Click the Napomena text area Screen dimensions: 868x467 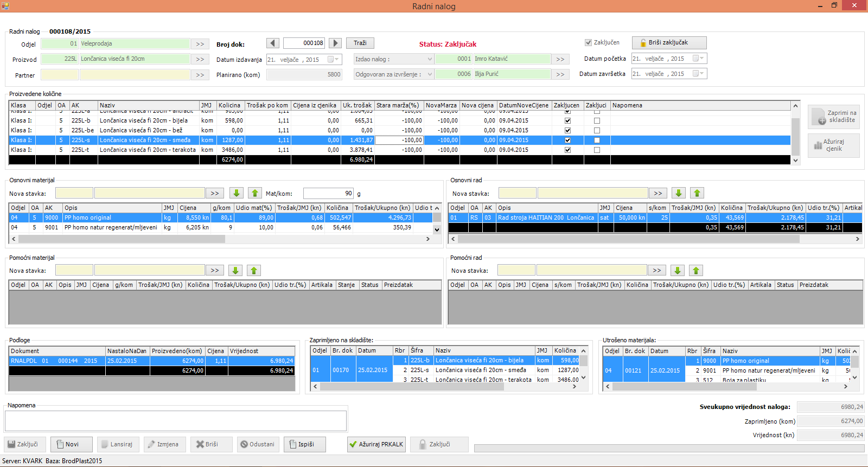[176, 421]
